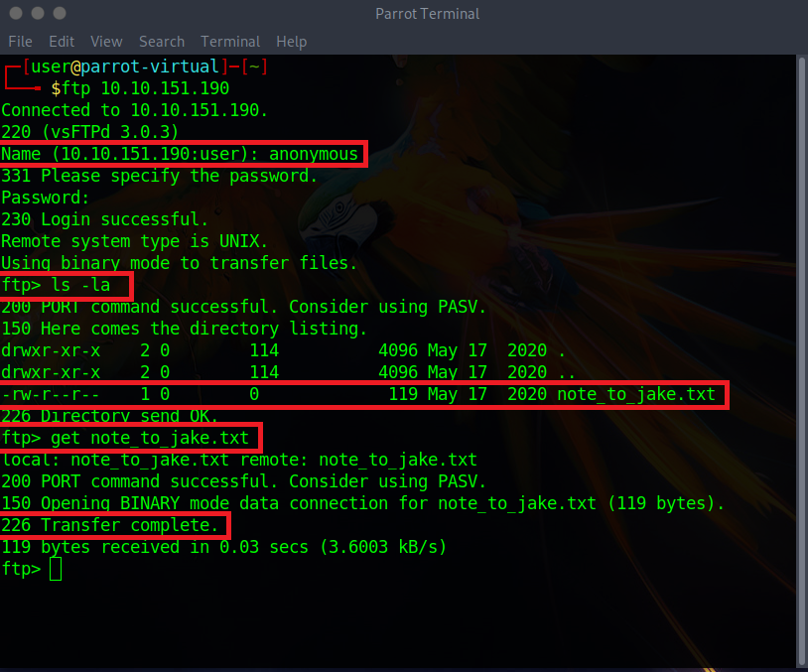Screen dimensions: 808x672
Task: Click note_to_jake.txt in the directory listing
Action: (x=636, y=394)
